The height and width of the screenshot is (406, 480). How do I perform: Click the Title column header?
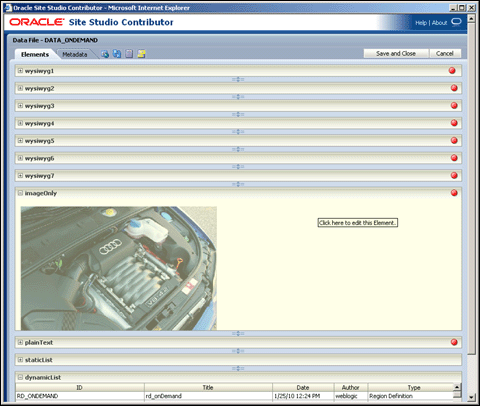coord(208,387)
